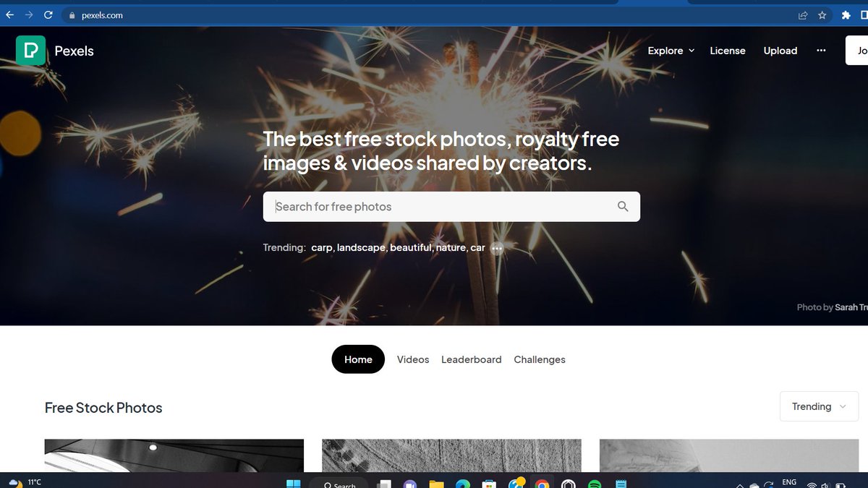Click the Upload link
The image size is (868, 488).
coord(780,51)
